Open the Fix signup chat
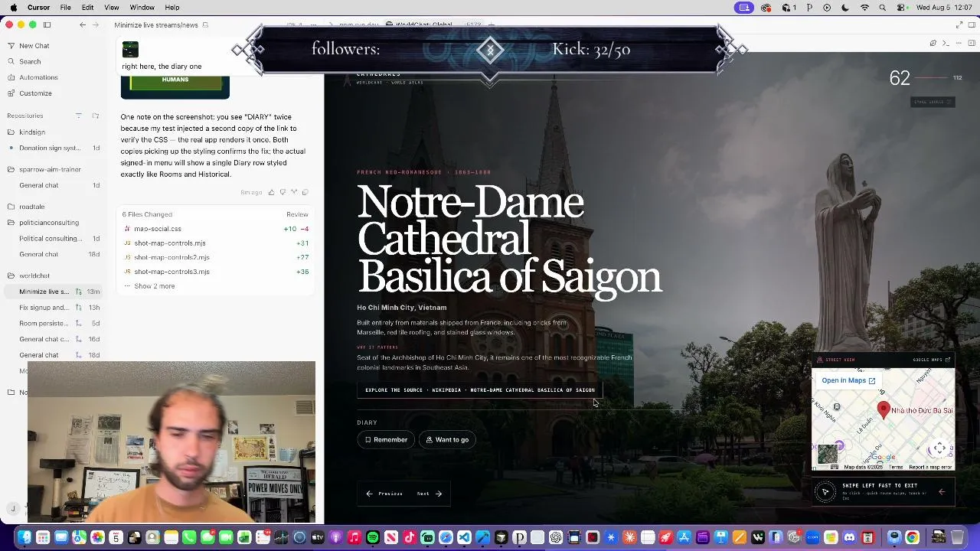Screen dimensions: 980x551 [x=54, y=308]
